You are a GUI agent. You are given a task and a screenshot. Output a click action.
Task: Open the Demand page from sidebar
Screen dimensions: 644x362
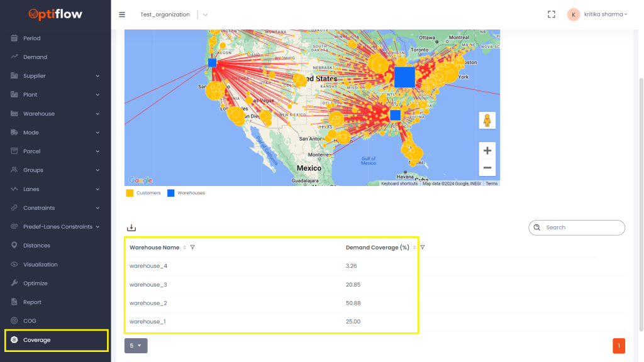tap(35, 57)
